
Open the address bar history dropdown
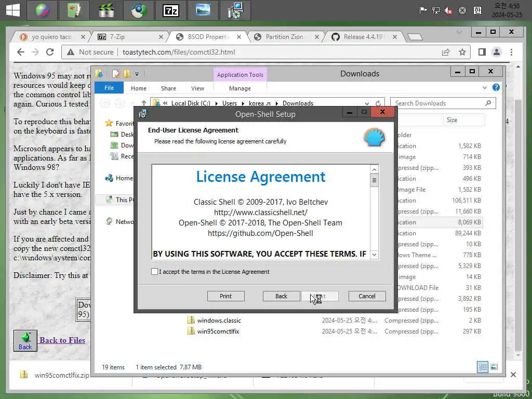(x=367, y=103)
